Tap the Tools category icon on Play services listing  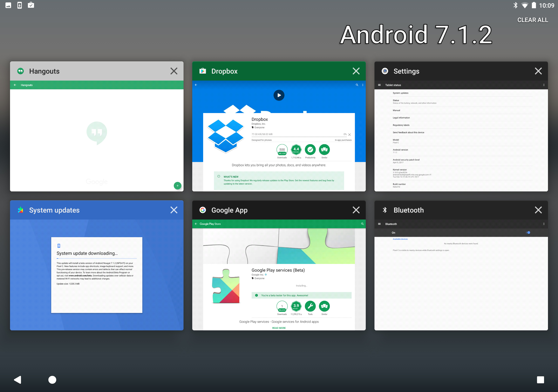coord(310,307)
